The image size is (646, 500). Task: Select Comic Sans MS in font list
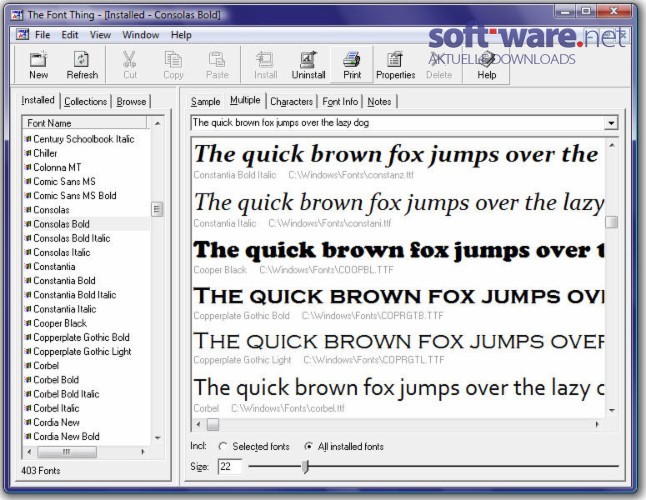(x=64, y=182)
